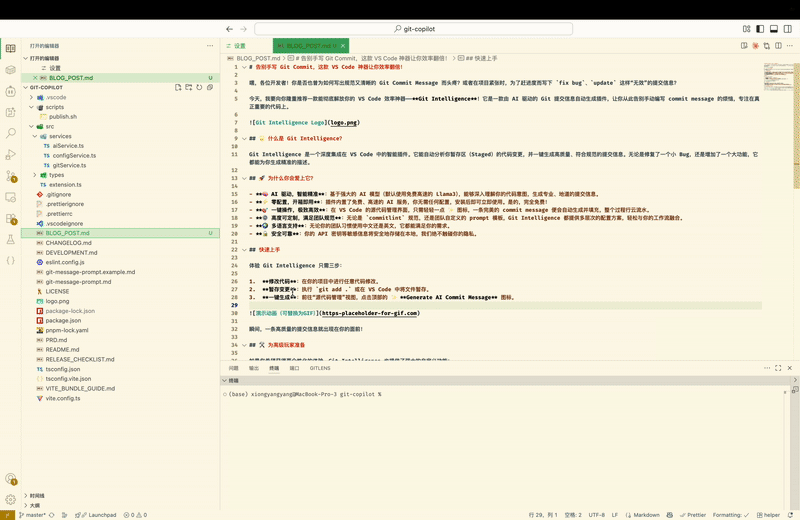
Task: Maximize the terminal panel size
Action: click(778, 368)
